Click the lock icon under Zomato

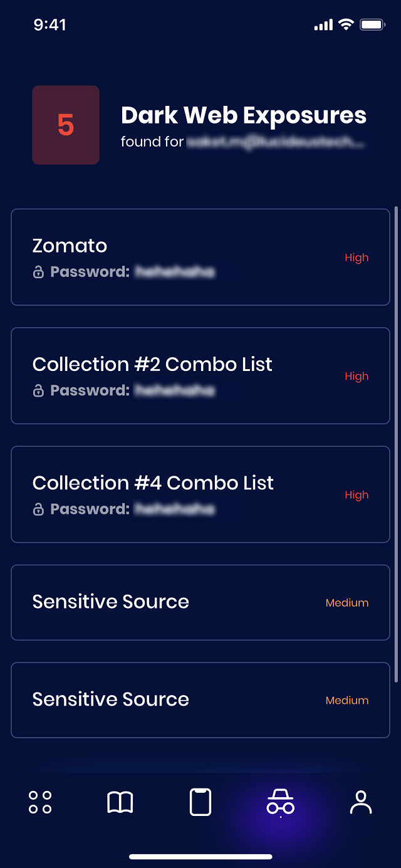pos(38,272)
